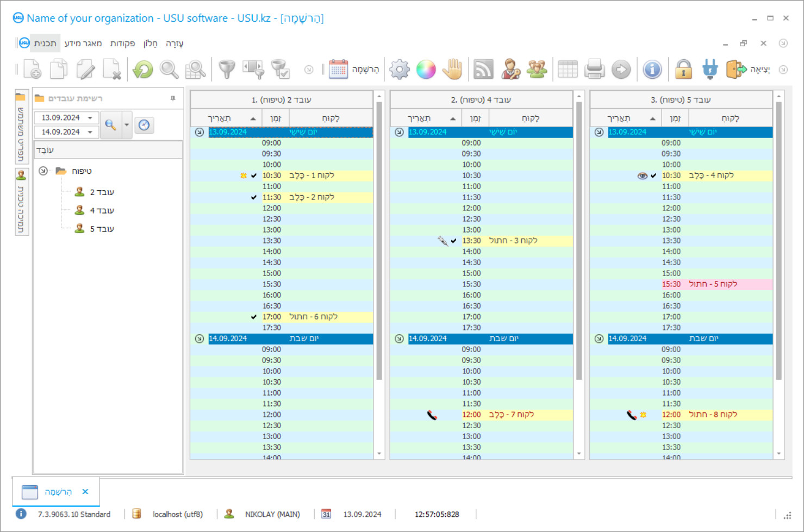Click the first schedule vertical scrollbar
Viewport: 804px width, 532px height.
379,241
